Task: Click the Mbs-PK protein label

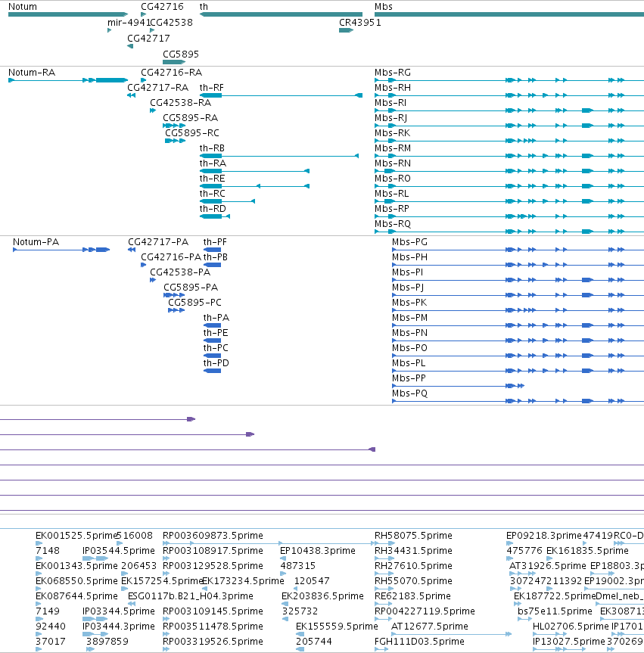Action: [x=409, y=303]
